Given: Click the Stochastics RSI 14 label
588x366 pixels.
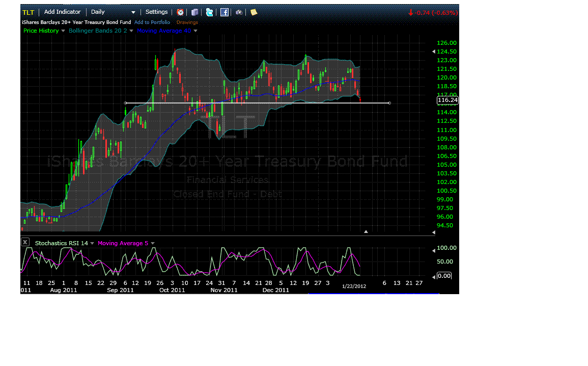Looking at the screenshot, I should pos(62,243).
